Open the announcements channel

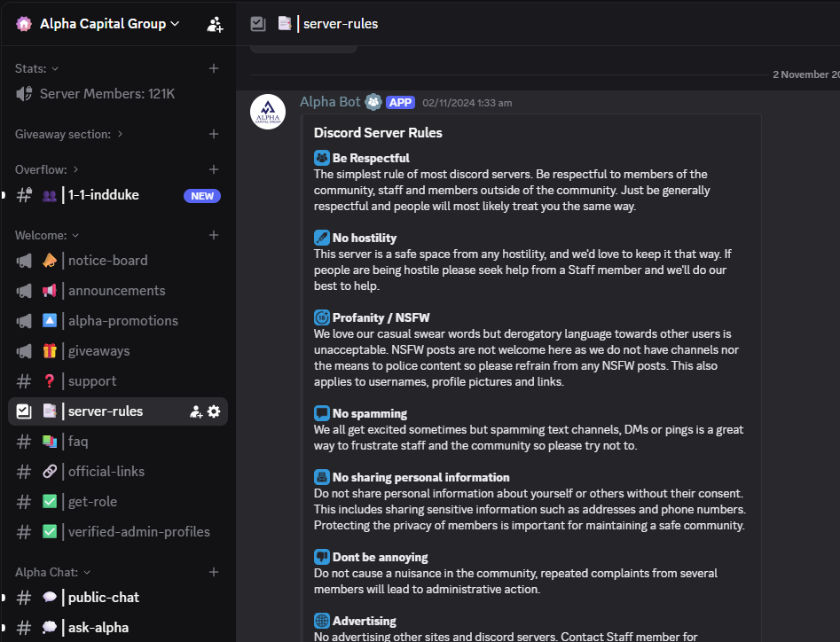click(118, 291)
